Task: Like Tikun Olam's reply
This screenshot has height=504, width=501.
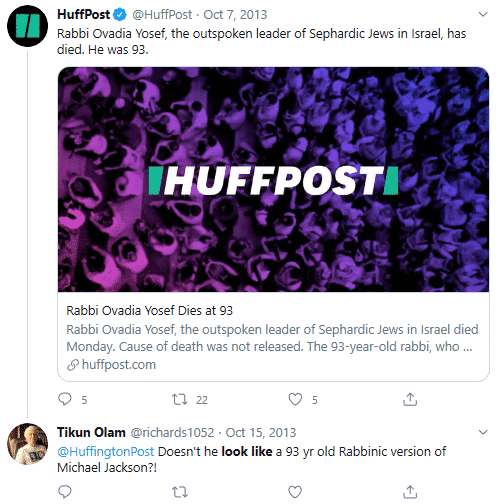Action: pyautogui.click(x=295, y=492)
